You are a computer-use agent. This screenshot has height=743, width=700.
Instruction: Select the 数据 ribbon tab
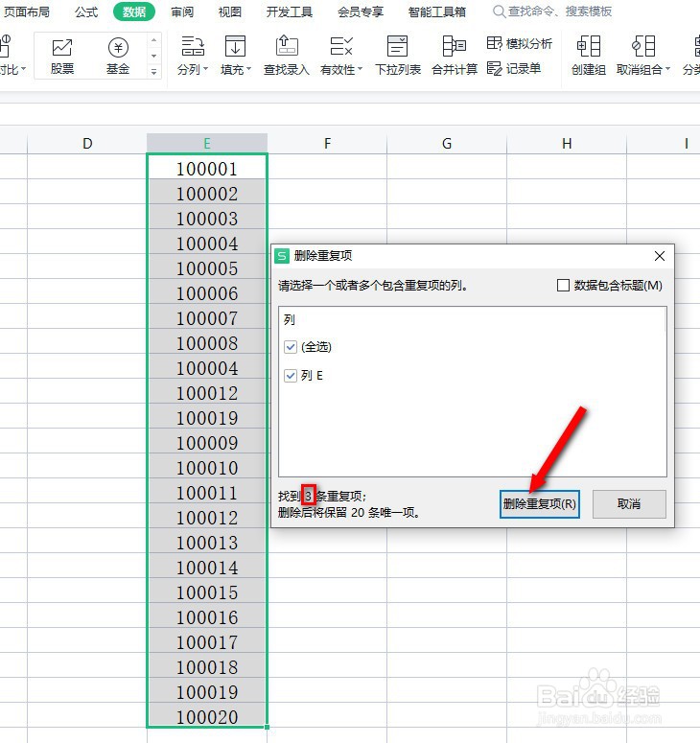pyautogui.click(x=134, y=12)
